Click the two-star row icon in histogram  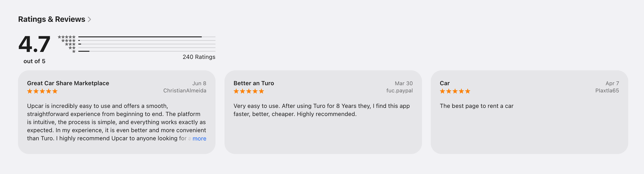click(72, 48)
